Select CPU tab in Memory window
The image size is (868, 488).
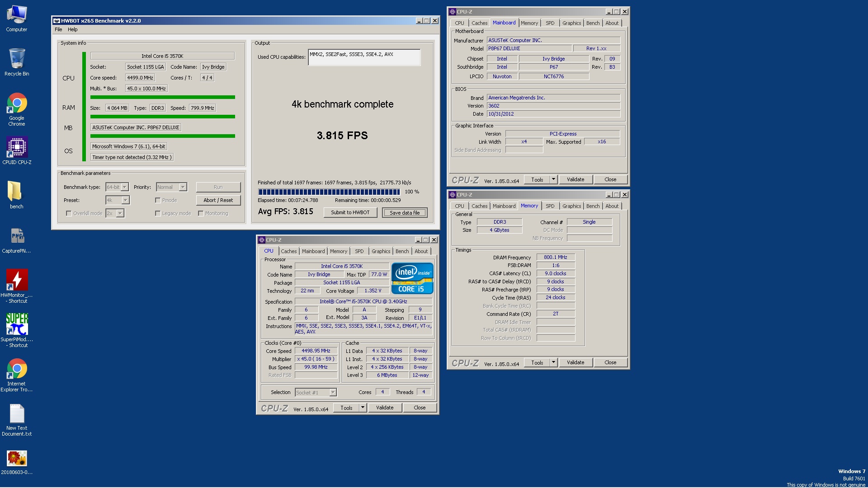[459, 206]
